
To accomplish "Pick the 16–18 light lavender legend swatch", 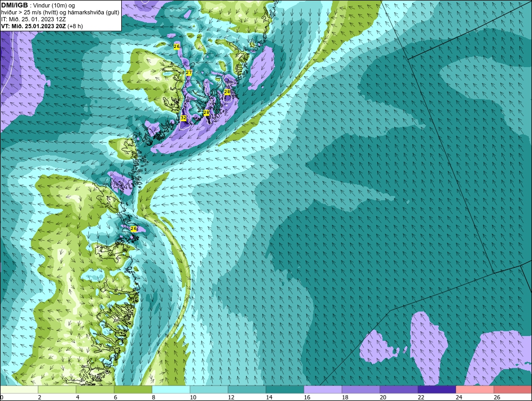I will (x=323, y=389).
